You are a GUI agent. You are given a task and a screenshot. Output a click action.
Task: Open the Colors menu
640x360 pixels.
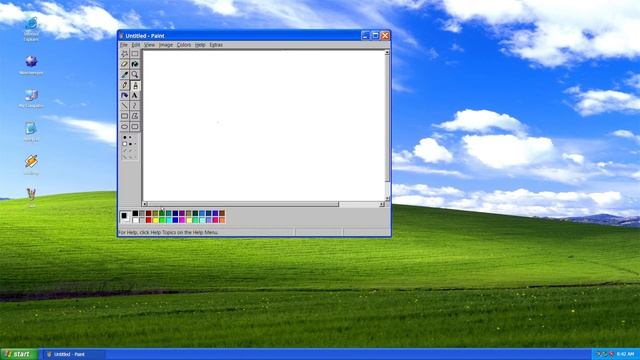[x=184, y=45]
